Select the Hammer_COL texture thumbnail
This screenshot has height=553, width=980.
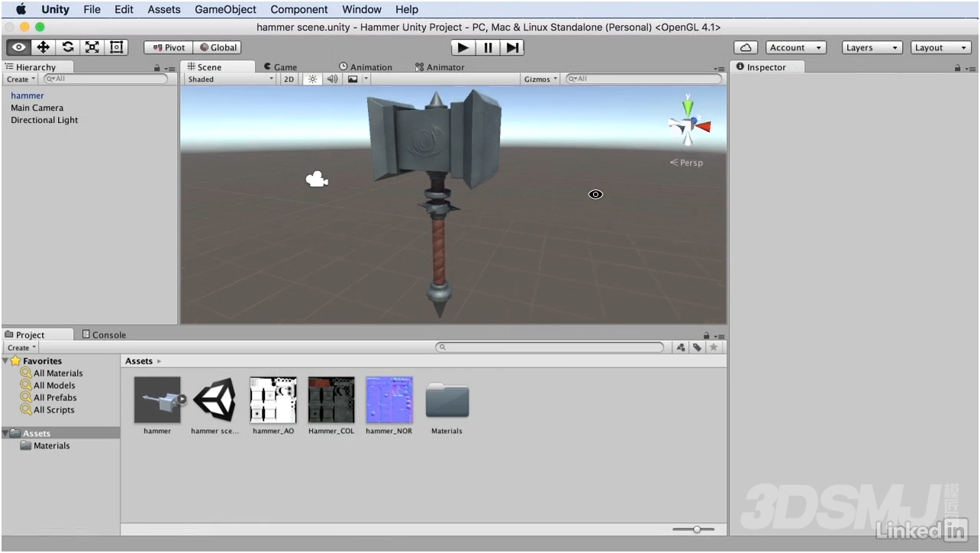coord(331,399)
